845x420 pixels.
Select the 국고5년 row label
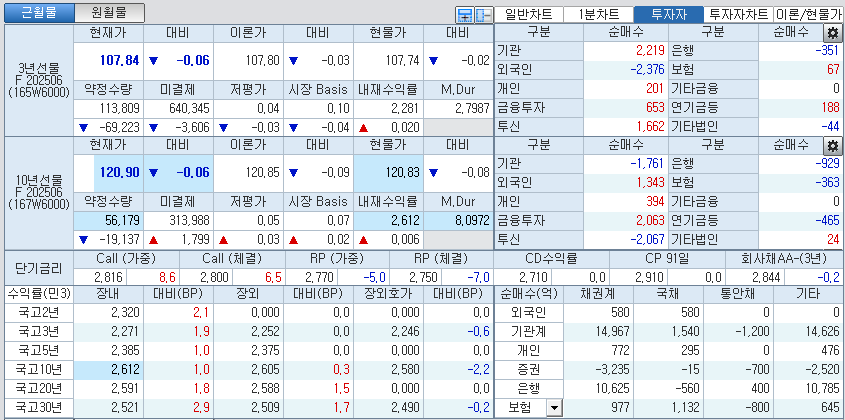[39, 350]
